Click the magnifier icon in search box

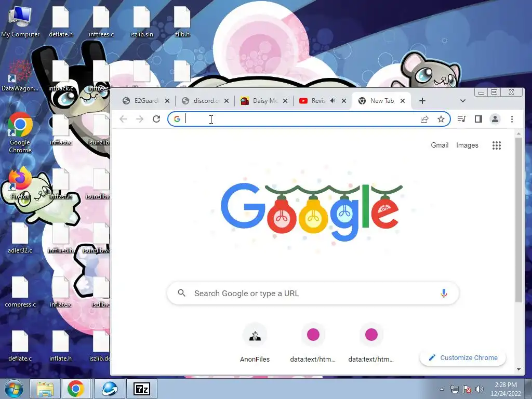pyautogui.click(x=181, y=293)
